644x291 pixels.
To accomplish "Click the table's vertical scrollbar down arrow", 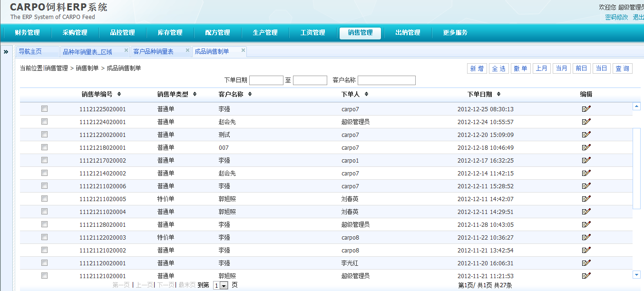I will pos(636,275).
